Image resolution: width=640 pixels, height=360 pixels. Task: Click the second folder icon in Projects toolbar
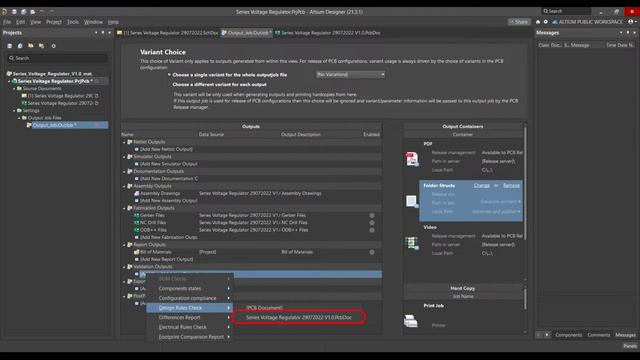41,46
